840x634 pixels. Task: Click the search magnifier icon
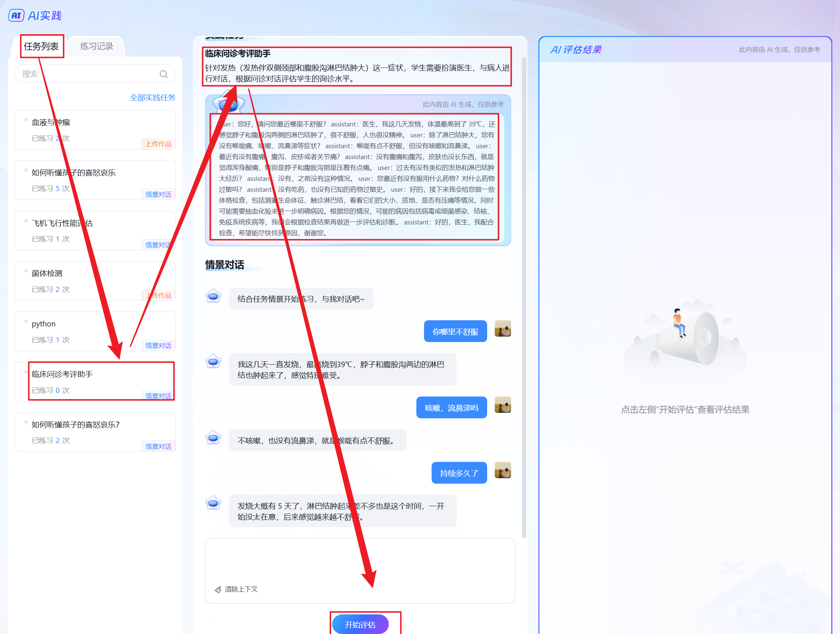(x=164, y=74)
